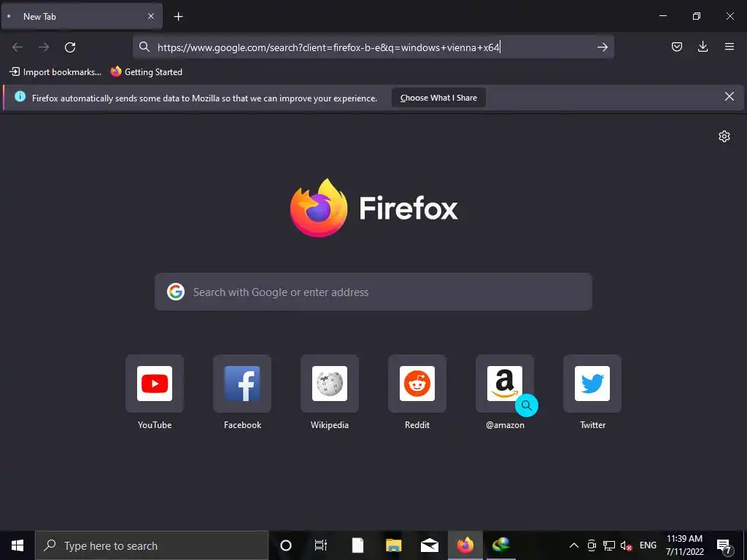Open the Mail app on the taskbar

click(429, 545)
